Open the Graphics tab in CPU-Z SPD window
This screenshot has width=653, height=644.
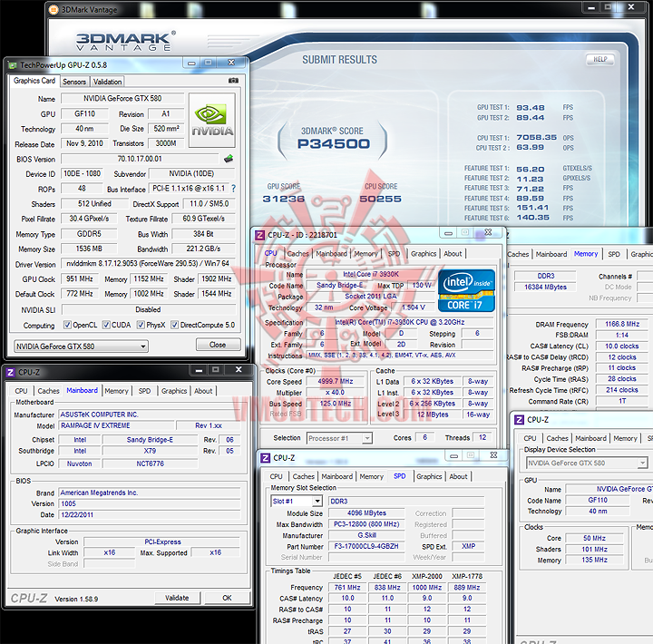tap(429, 476)
